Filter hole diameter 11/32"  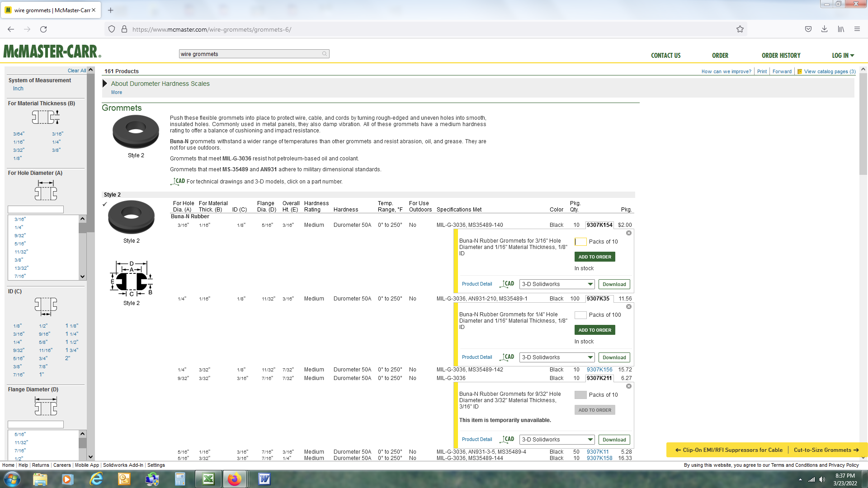coord(21,252)
